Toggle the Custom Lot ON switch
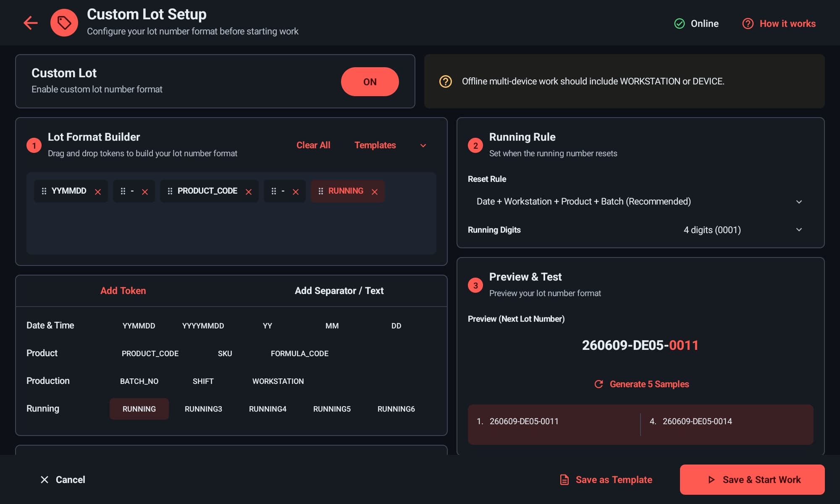Image resolution: width=840 pixels, height=504 pixels. (x=370, y=81)
